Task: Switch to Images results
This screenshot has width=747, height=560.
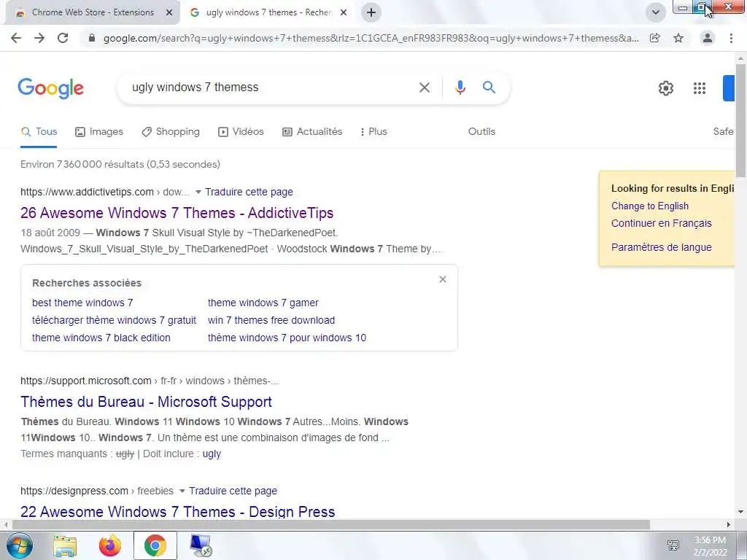Action: [99, 132]
